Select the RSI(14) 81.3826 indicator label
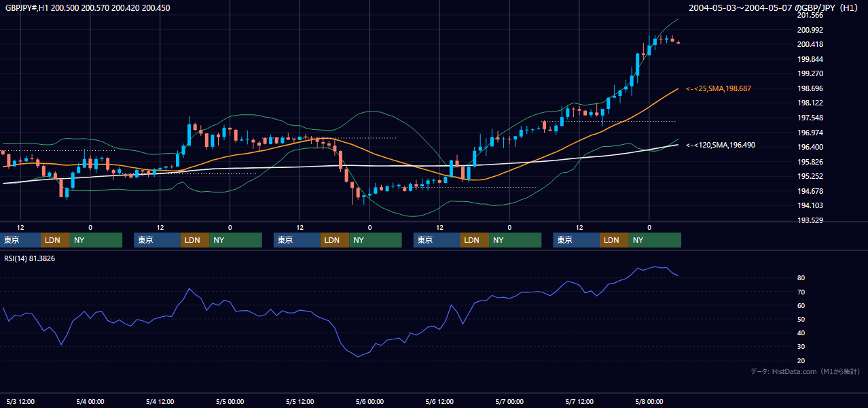The image size is (868, 408). pyautogui.click(x=30, y=258)
